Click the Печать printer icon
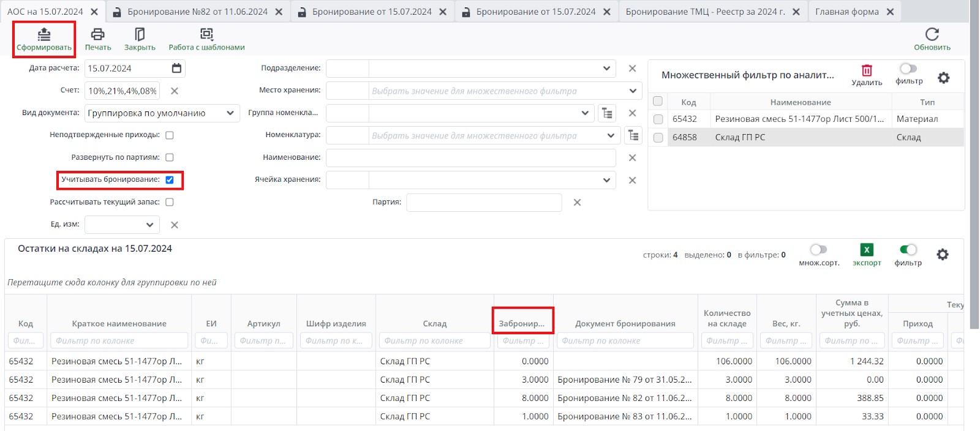Viewport: 980px width, 431px height. [97, 34]
